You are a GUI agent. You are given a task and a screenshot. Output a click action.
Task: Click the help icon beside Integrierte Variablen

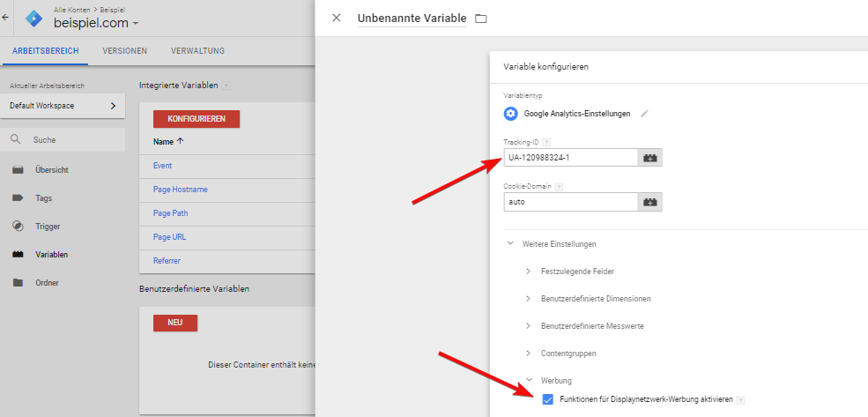[226, 86]
